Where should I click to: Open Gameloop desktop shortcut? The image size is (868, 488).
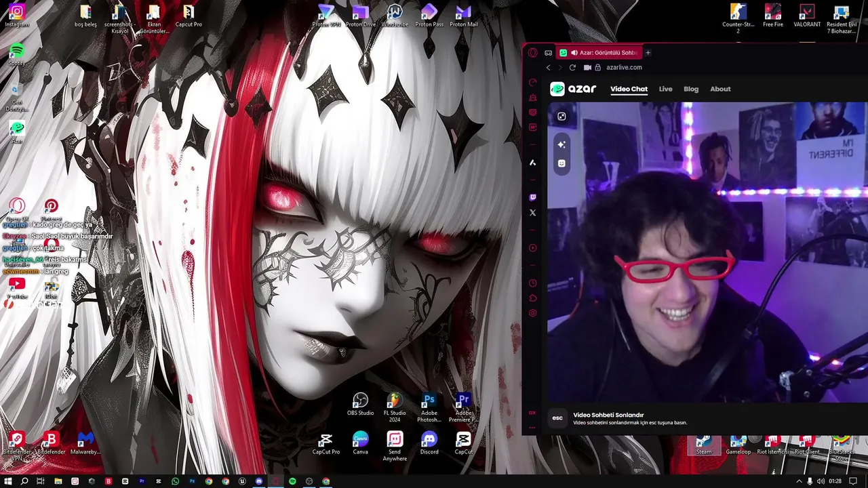pos(738,445)
